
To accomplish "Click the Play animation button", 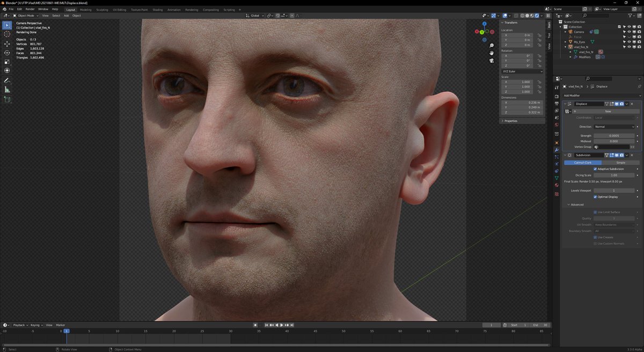I will (281, 325).
